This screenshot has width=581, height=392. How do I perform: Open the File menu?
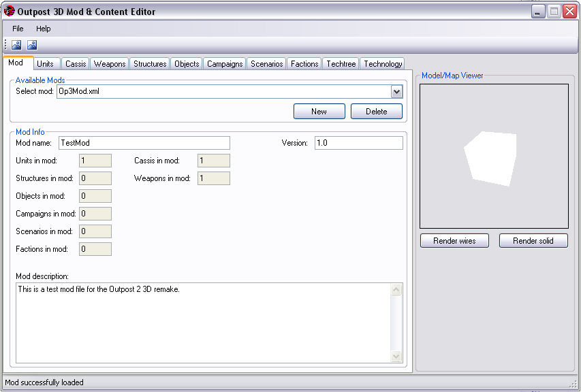[x=18, y=29]
